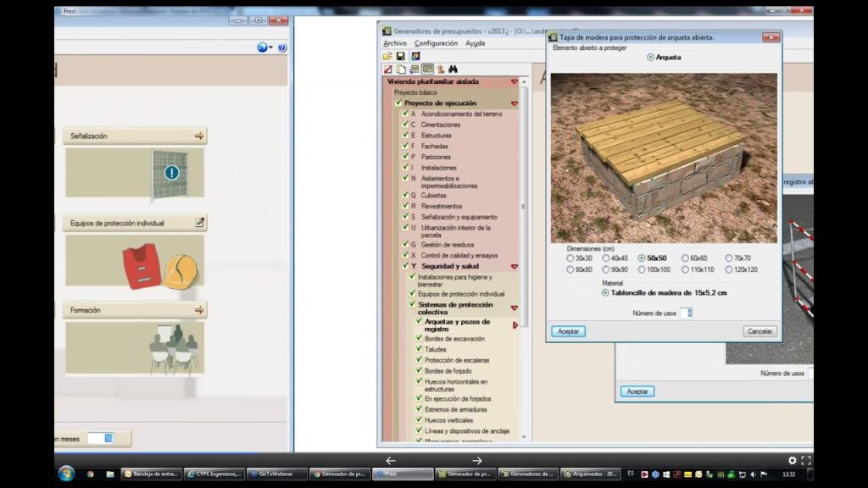Open Prezi settings gear icon
The height and width of the screenshot is (488, 868).
pyautogui.click(x=793, y=461)
